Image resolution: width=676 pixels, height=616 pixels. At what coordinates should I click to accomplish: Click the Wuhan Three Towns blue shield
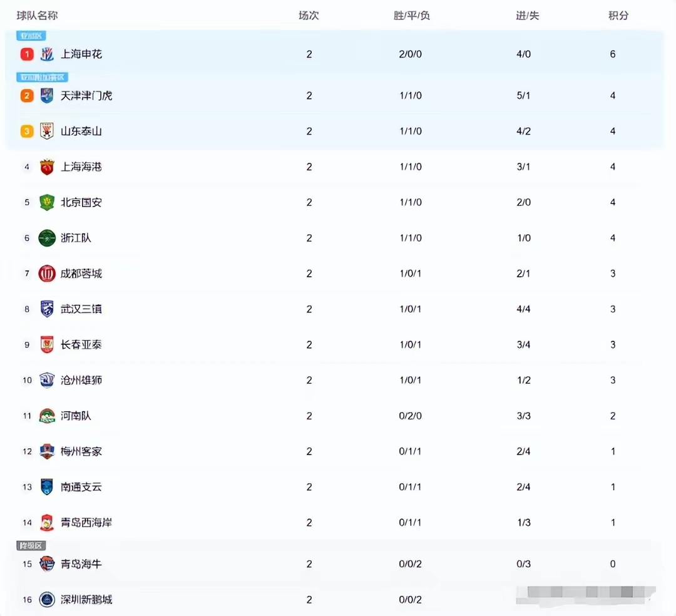point(47,309)
